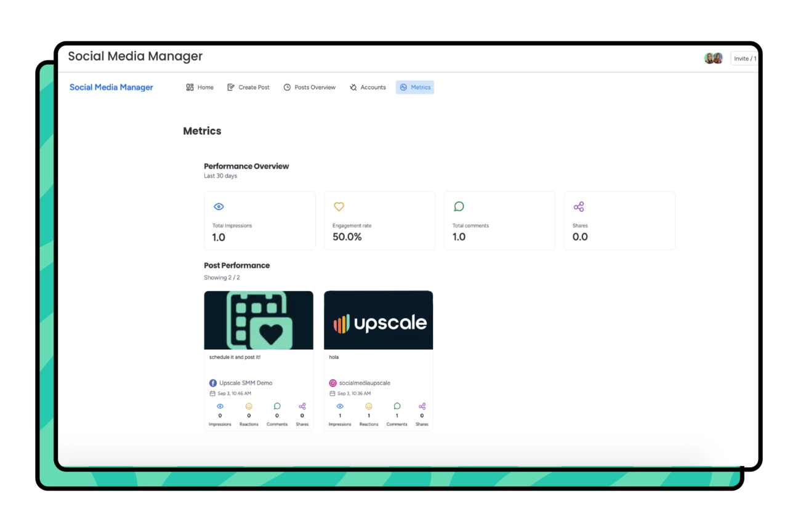Open the calendar heart post thumbnail

pos(259,320)
